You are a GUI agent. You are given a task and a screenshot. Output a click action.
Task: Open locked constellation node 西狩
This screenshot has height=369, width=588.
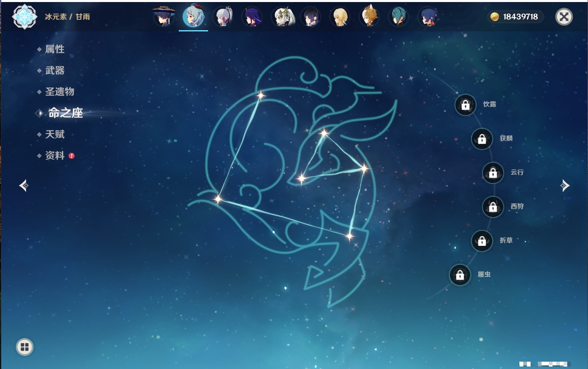tap(493, 207)
